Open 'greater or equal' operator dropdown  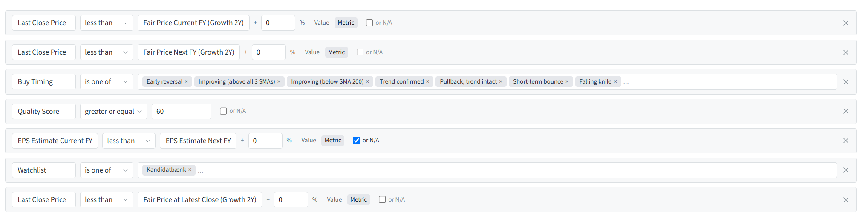pyautogui.click(x=114, y=112)
